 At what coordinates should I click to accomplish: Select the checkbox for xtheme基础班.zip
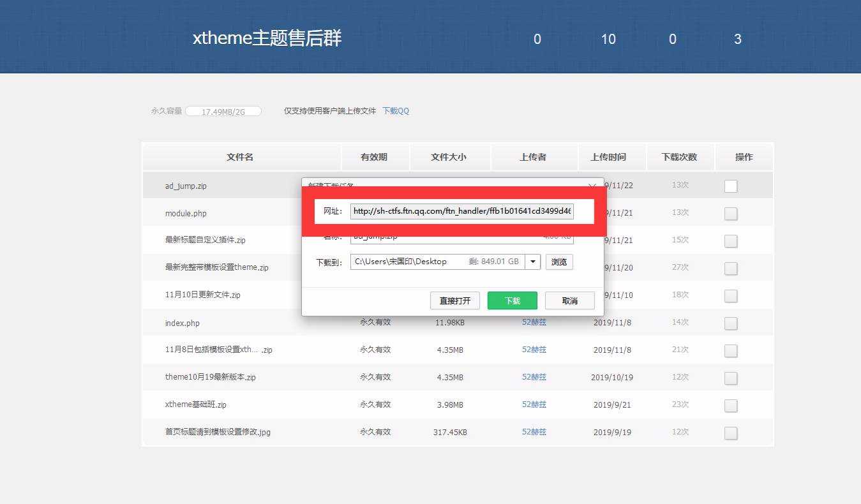click(731, 406)
